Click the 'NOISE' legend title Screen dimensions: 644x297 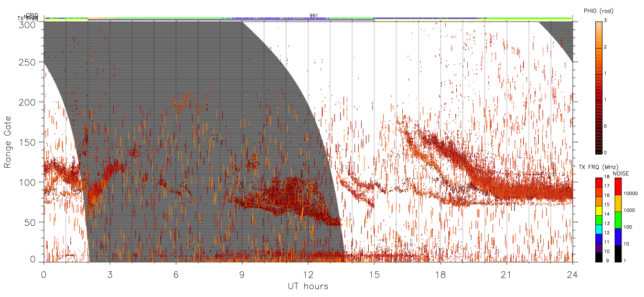pos(621,173)
